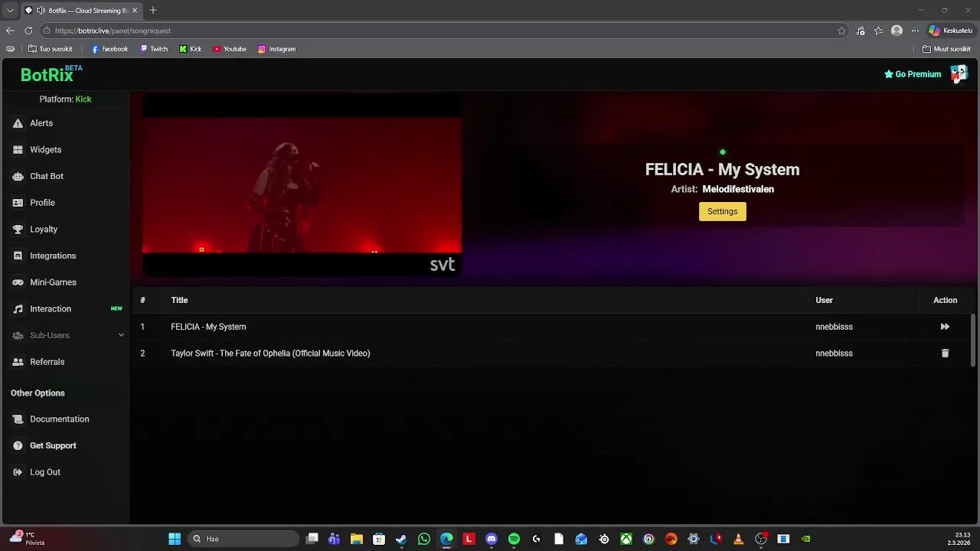Open Spotify from the taskbar
Viewport: 980px width, 551px height.
coord(514,540)
